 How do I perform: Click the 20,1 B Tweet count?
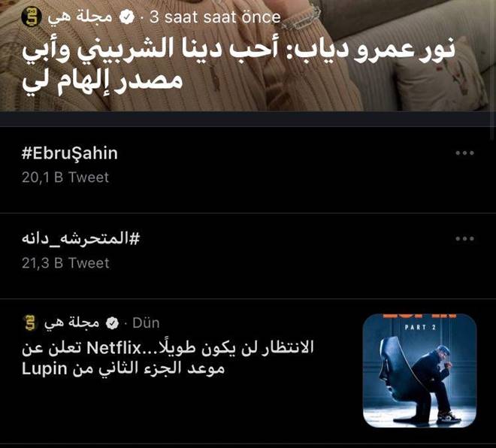pos(65,177)
